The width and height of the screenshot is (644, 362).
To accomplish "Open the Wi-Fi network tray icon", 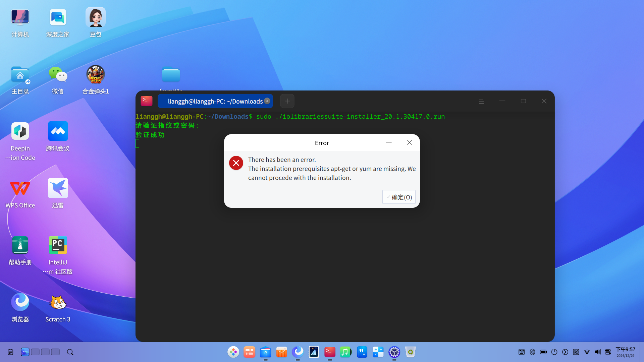I will [587, 352].
